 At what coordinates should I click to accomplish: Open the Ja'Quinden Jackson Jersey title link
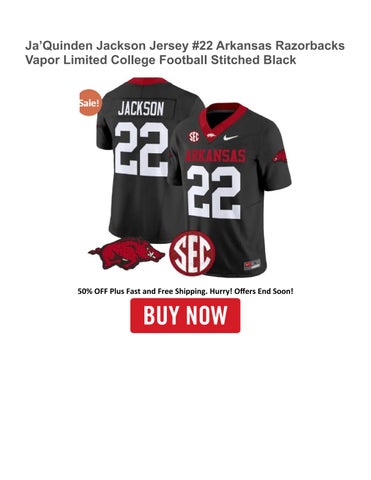click(185, 53)
